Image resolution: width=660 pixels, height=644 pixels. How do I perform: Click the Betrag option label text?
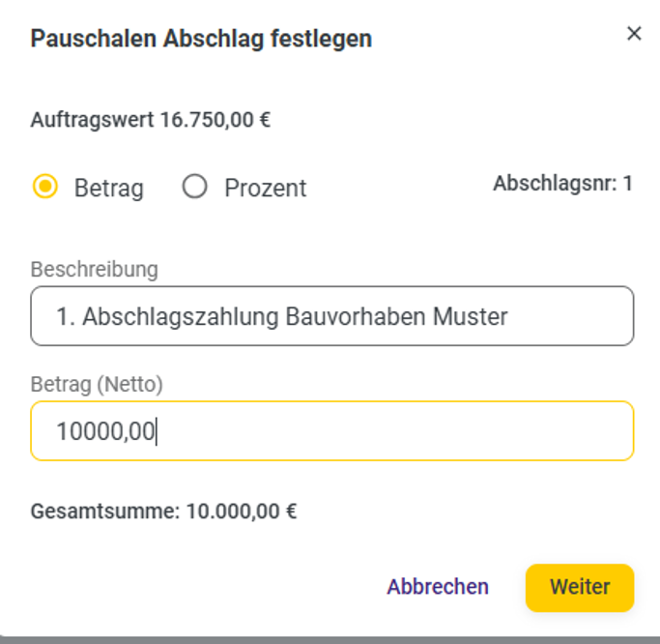(109, 188)
